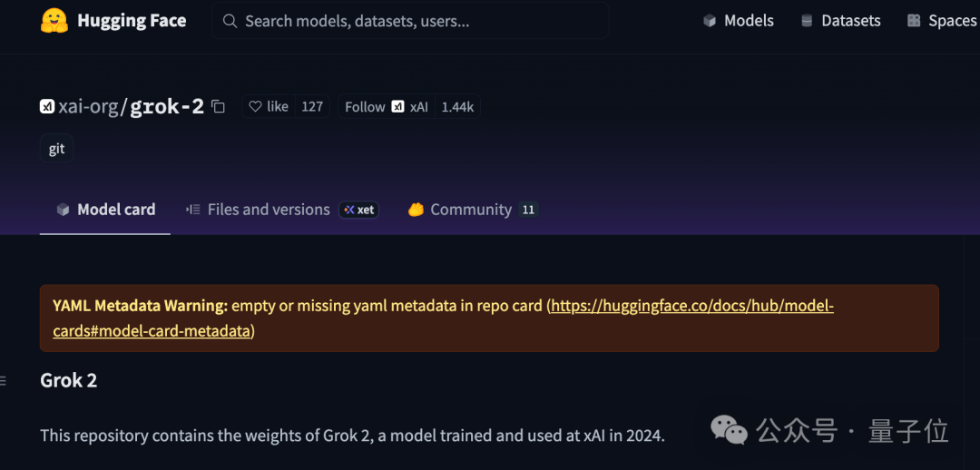Open the model-cards metadata docs link
Image resolution: width=980 pixels, height=470 pixels.
[x=443, y=318]
